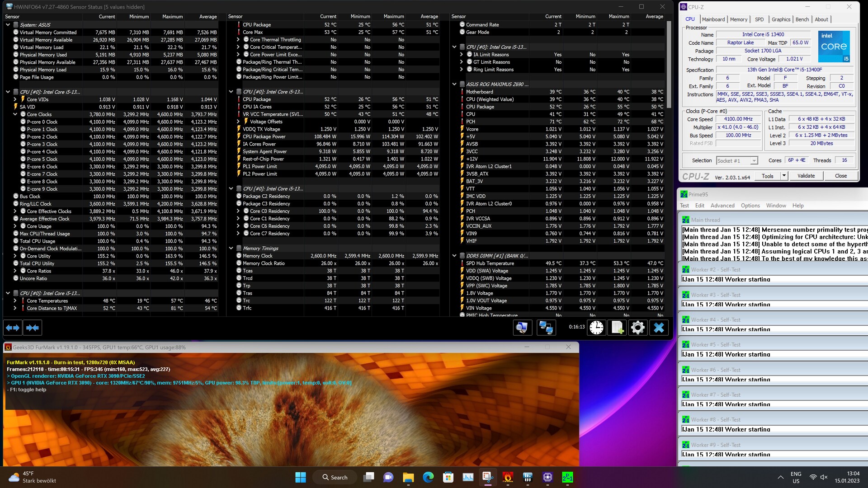Collapse the Memory Timings group
This screenshot has width=868, height=488.
[x=231, y=249]
